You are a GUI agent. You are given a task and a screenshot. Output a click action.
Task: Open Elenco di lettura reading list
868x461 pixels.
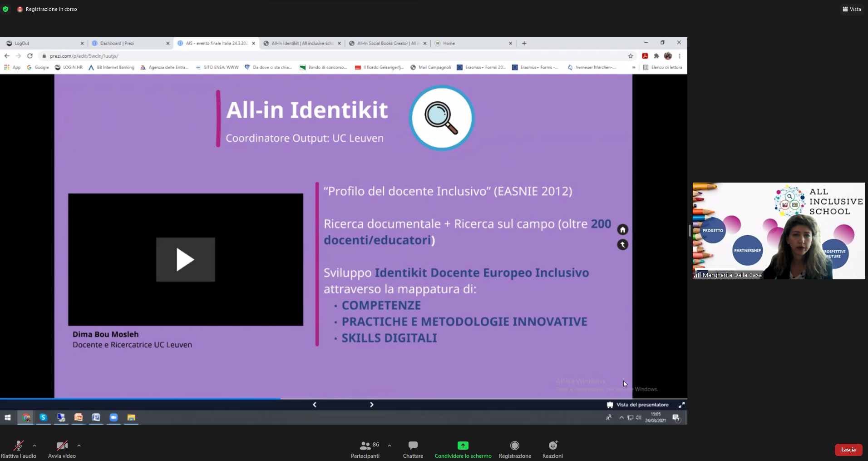662,67
